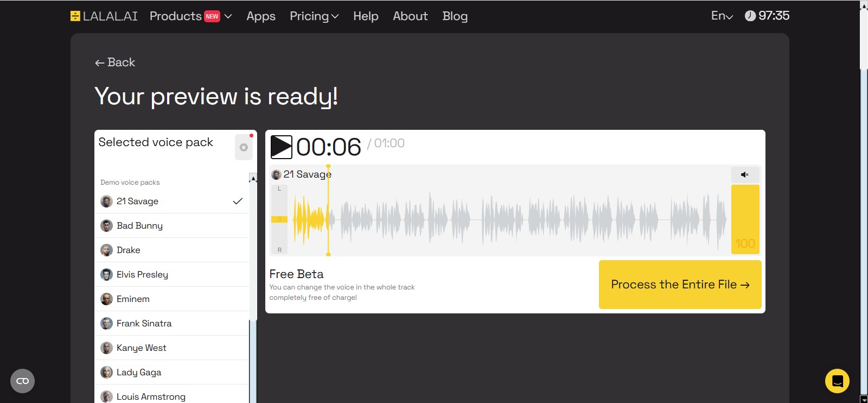Click the Lady Gaga avatar icon
The width and height of the screenshot is (868, 403).
click(x=106, y=372)
